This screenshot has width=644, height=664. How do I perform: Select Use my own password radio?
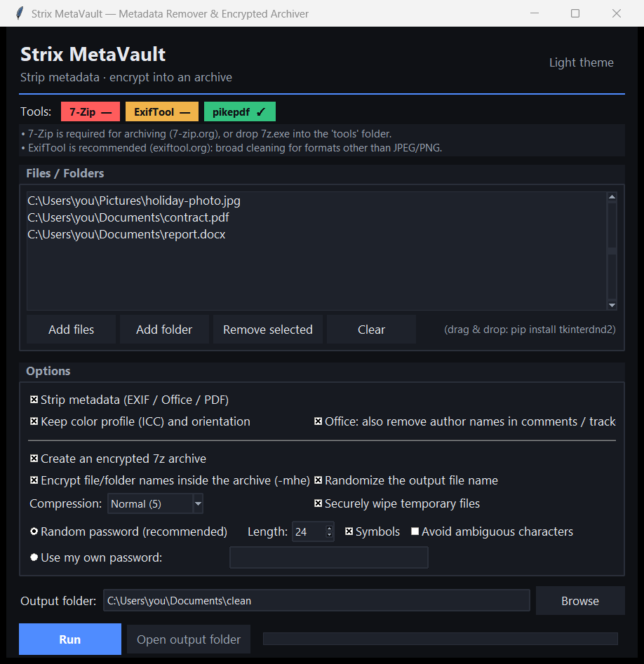tap(34, 557)
